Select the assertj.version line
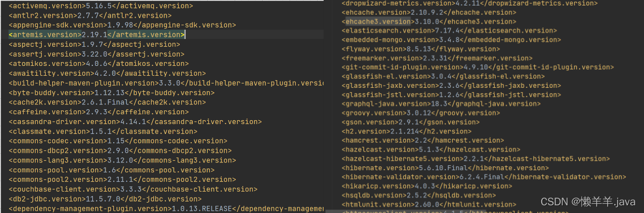Viewport: 644px width, 213px height. click(97, 54)
